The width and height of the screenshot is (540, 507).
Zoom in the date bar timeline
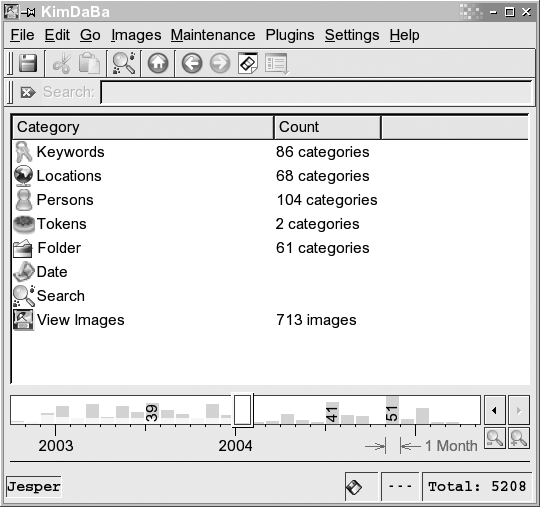[519, 438]
